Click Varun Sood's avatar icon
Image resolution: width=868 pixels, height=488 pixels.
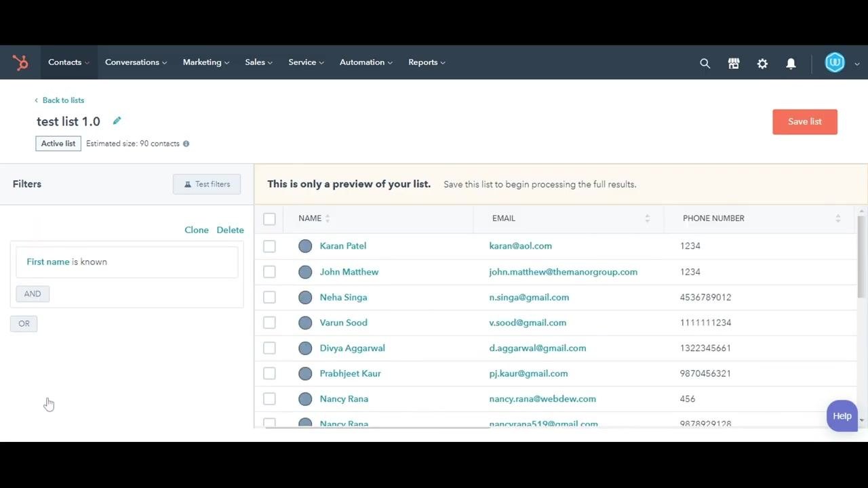[305, 323]
